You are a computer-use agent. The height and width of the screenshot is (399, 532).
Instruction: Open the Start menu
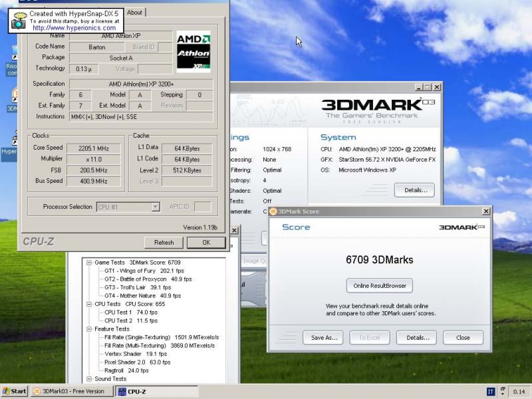pyautogui.click(x=14, y=391)
